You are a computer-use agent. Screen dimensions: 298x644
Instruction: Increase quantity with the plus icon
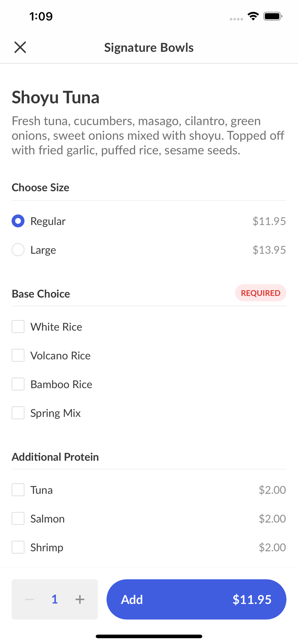coord(80,599)
